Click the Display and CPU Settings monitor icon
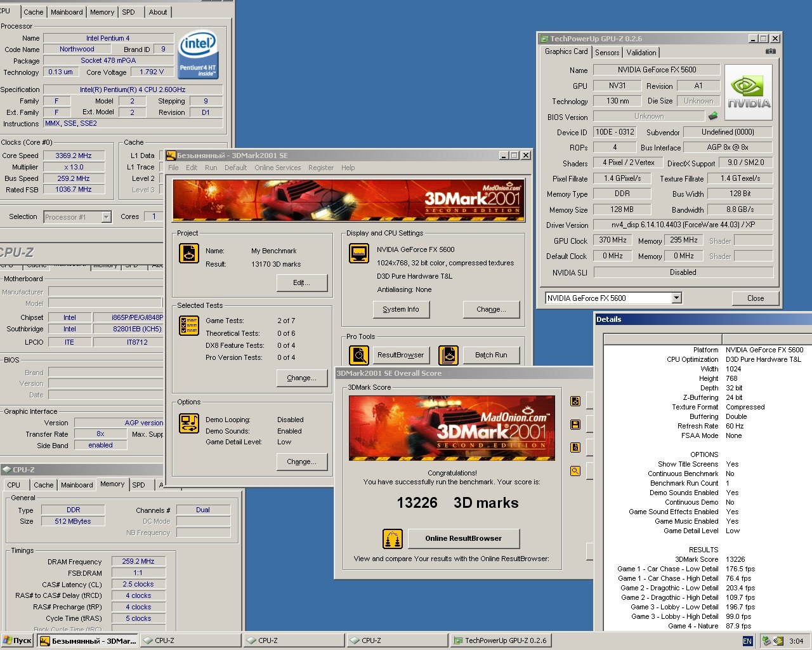 pos(359,253)
